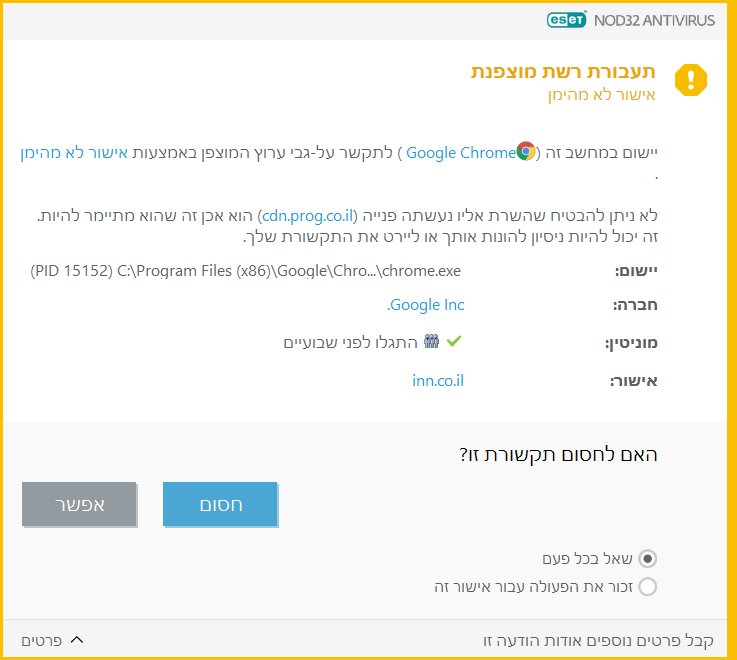
Task: Open the cdn.prog.co.il server link
Action: pyautogui.click(x=307, y=216)
